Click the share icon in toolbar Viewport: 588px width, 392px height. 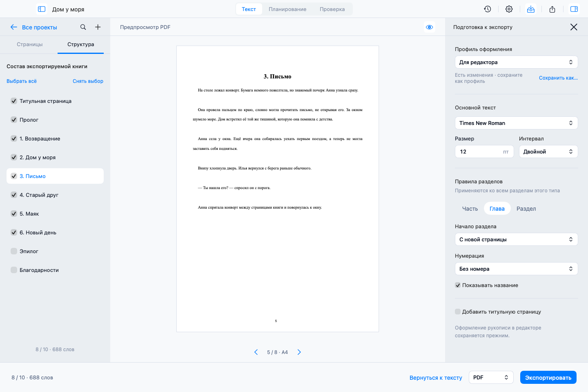tap(552, 9)
